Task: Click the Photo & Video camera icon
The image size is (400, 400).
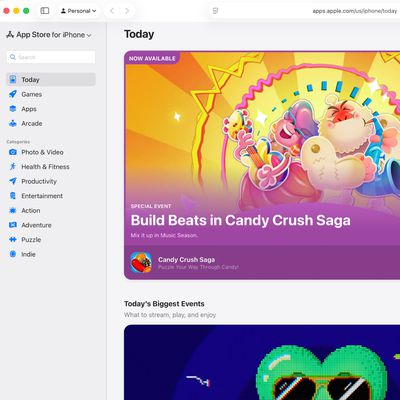Action: coord(13,152)
